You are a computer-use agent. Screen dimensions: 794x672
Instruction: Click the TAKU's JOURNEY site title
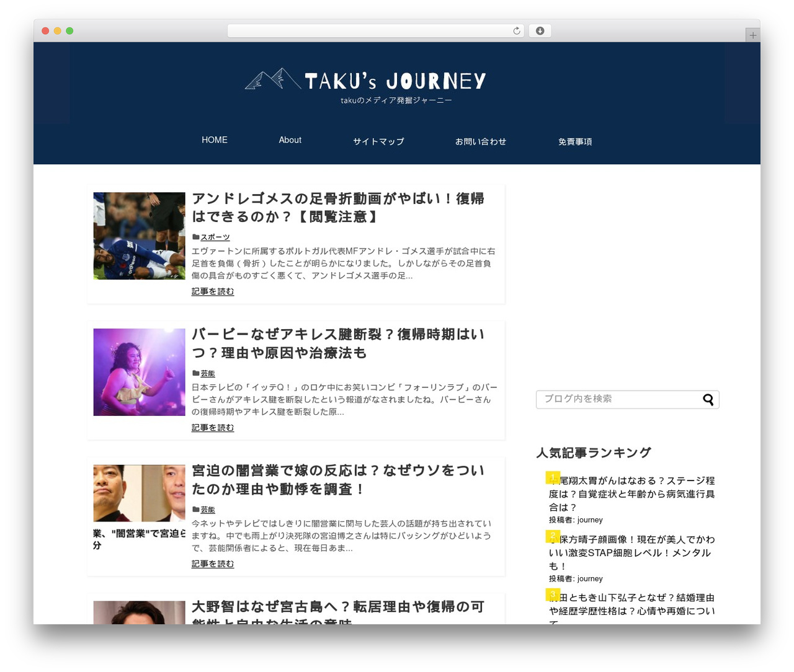395,81
